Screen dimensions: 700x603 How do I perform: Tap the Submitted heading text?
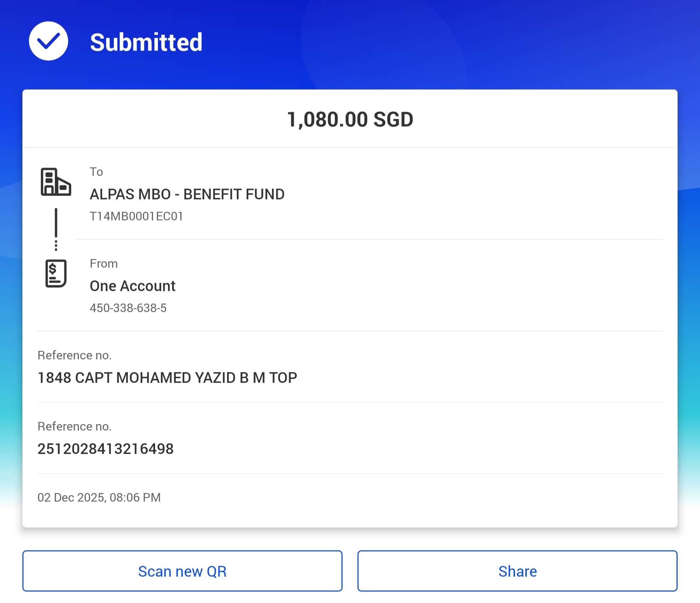pyautogui.click(x=146, y=42)
